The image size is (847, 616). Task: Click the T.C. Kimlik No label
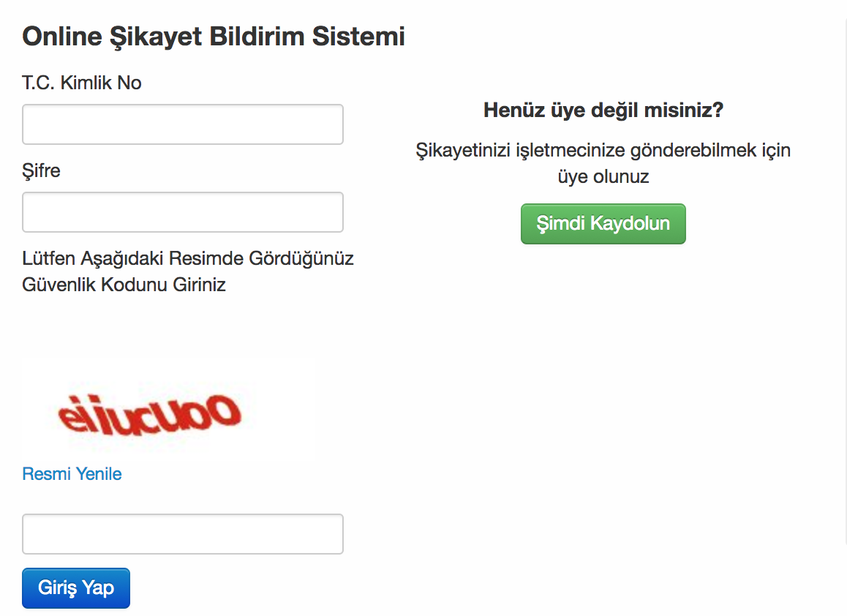(x=82, y=83)
